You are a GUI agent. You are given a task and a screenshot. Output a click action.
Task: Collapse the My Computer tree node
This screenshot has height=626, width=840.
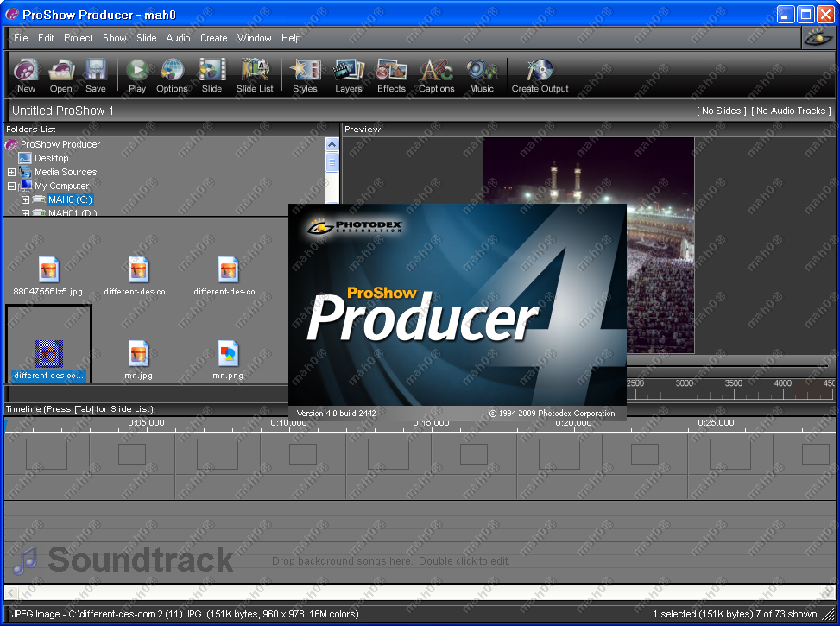pyautogui.click(x=12, y=187)
